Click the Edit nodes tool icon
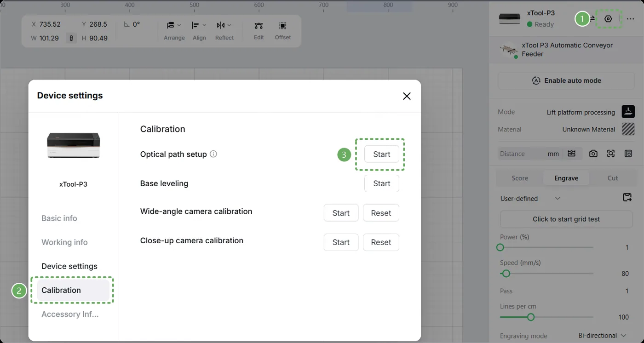This screenshot has width=644, height=343. click(259, 26)
